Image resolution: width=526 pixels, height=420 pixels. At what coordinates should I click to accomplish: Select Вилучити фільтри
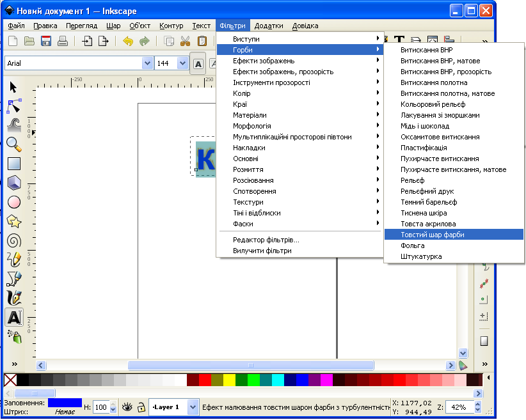pos(300,251)
